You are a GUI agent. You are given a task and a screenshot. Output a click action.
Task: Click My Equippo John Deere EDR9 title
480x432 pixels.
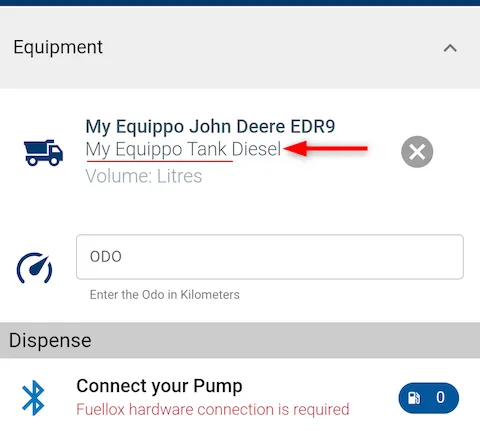tap(210, 127)
